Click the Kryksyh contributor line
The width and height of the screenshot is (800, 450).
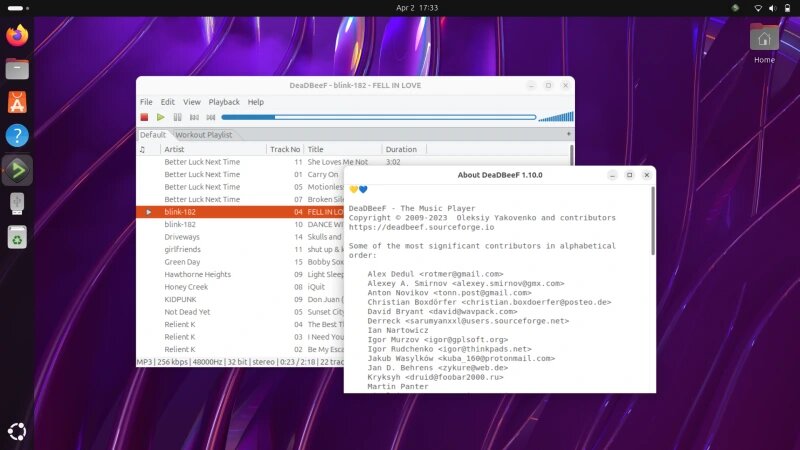tap(435, 377)
